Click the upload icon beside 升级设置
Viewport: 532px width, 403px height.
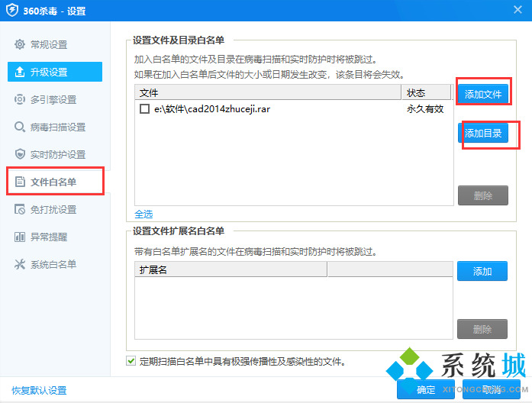[x=20, y=72]
